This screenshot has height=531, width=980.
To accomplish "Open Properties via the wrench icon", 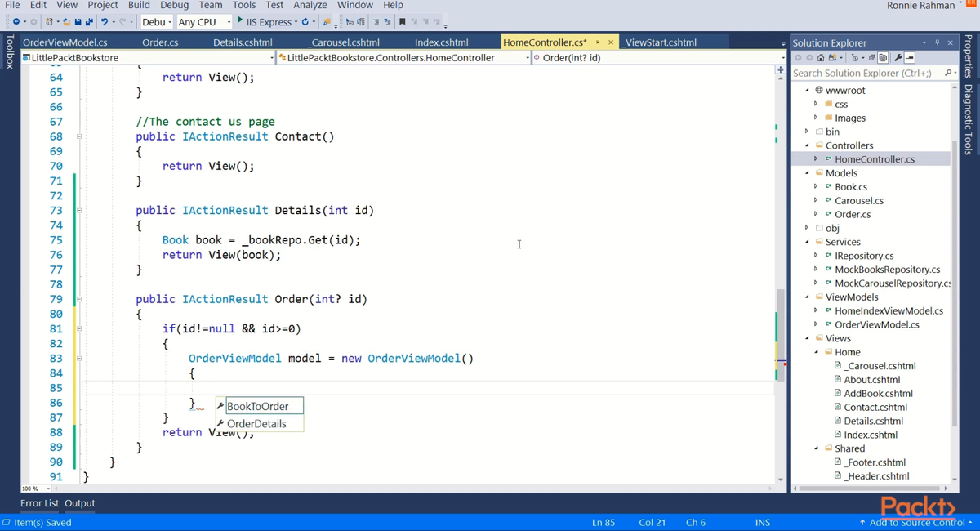I will pyautogui.click(x=898, y=58).
